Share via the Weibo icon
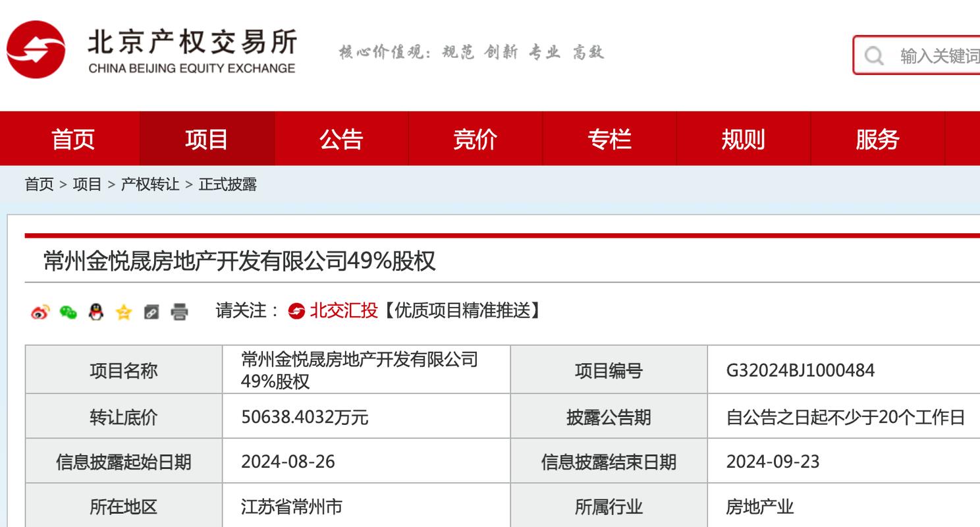This screenshot has height=527, width=980. (x=40, y=312)
